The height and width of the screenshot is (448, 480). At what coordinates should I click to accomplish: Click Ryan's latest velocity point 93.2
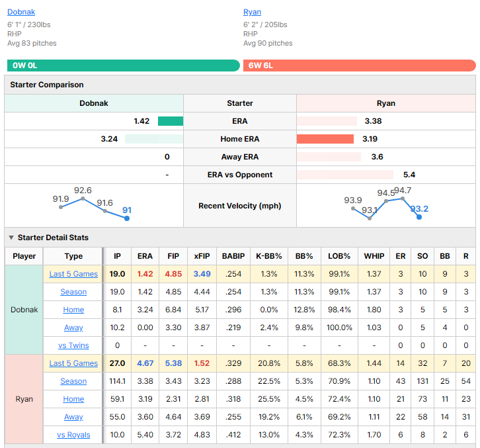[419, 217]
